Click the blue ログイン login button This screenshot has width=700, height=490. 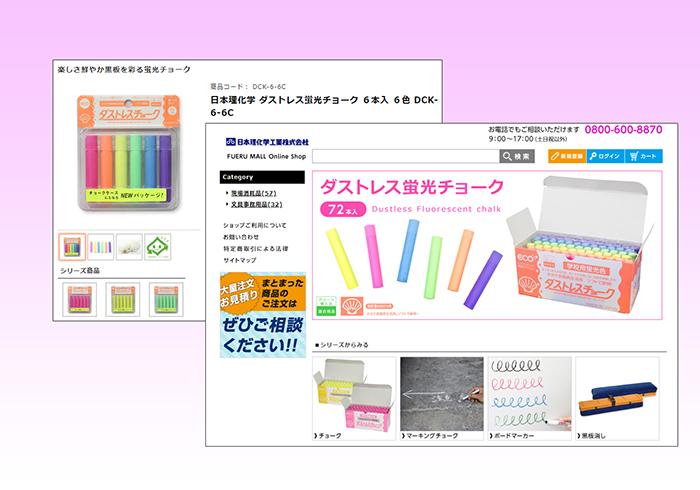[604, 156]
